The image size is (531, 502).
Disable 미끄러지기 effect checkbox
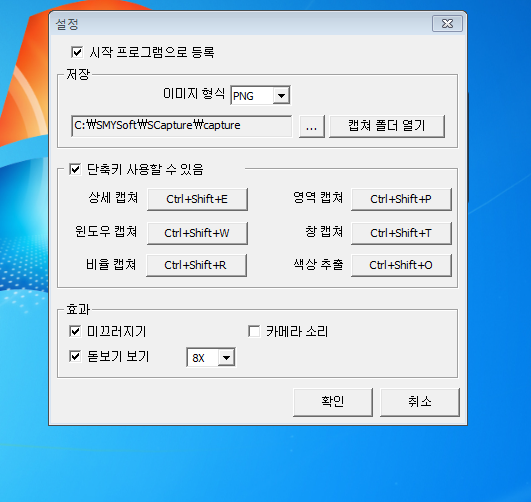[x=75, y=331]
